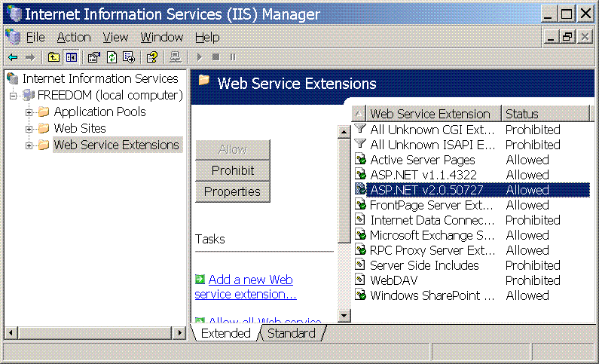Click the Windows SharePoint extension icon
The image size is (599, 364).
[360, 295]
